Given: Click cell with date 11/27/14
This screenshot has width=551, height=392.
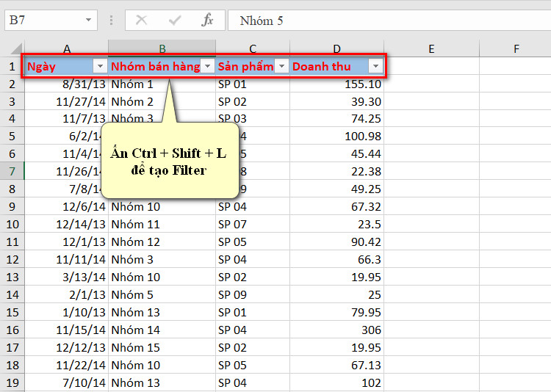Looking at the screenshot, I should pyautogui.click(x=66, y=101).
